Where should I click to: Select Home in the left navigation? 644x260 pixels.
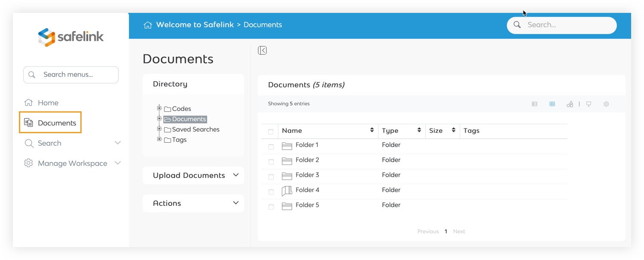click(47, 103)
